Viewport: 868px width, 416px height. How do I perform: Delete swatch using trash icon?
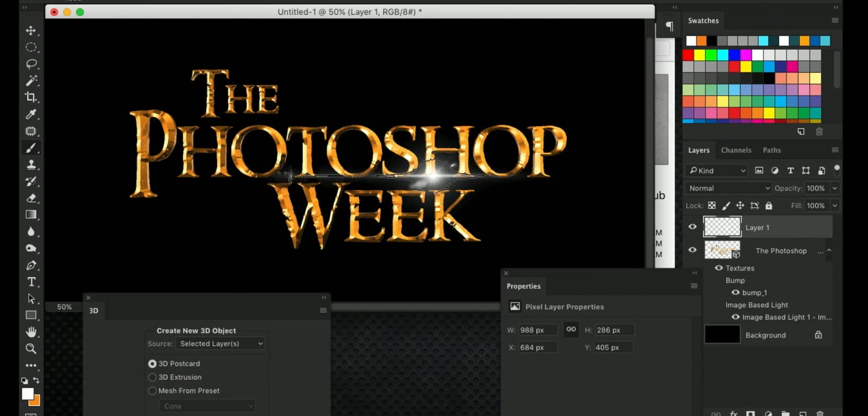(819, 131)
